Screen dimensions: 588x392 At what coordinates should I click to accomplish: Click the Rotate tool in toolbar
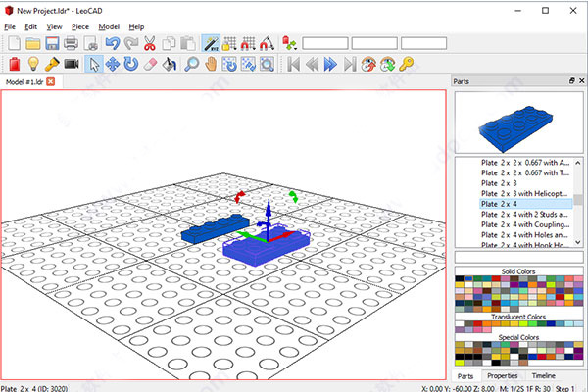coord(130,64)
